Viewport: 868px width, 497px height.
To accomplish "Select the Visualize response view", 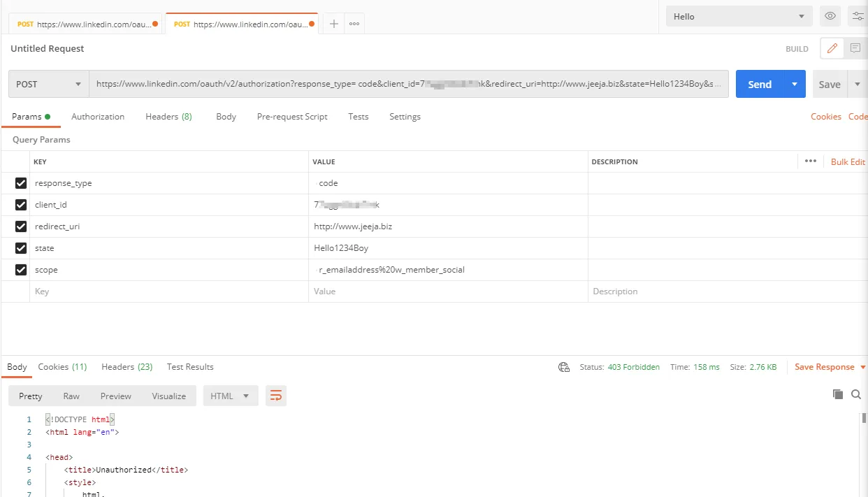I will click(169, 396).
